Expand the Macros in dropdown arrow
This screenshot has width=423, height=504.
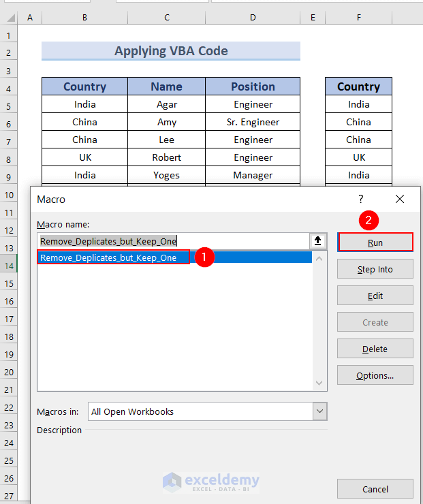tap(319, 411)
